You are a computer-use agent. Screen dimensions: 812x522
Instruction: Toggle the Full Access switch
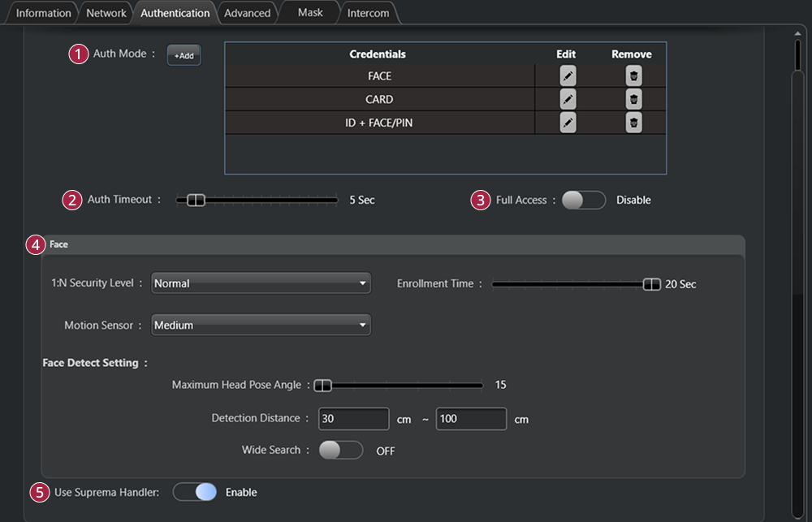click(x=583, y=201)
